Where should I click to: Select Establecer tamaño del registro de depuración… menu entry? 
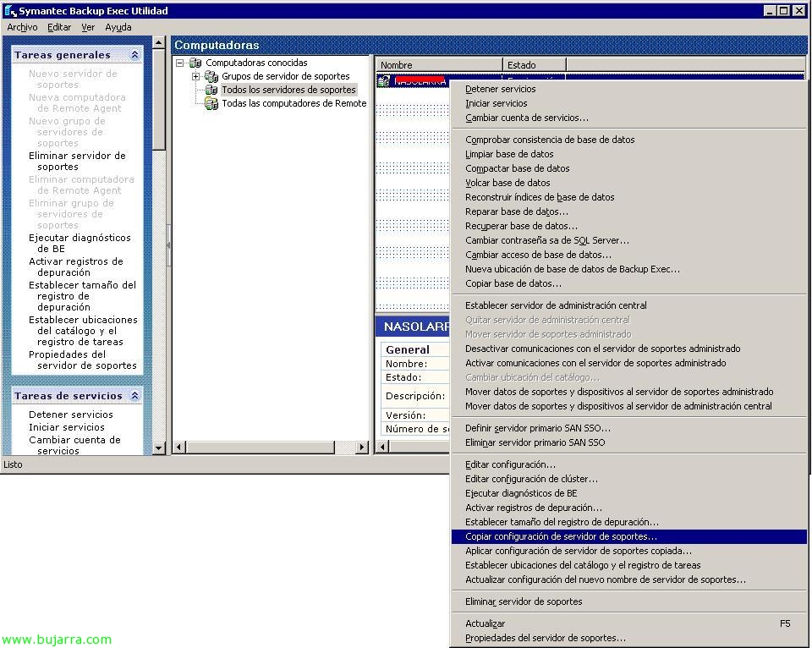628,522
